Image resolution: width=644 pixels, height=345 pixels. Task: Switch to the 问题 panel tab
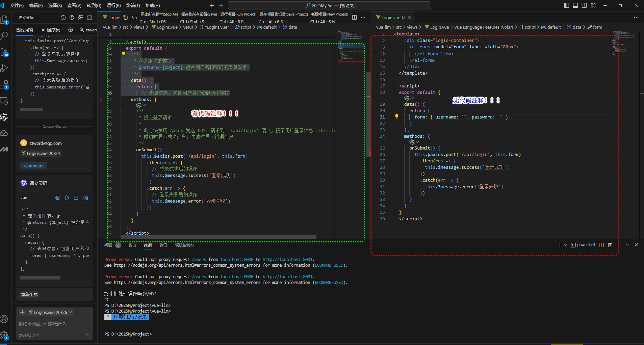108,245
